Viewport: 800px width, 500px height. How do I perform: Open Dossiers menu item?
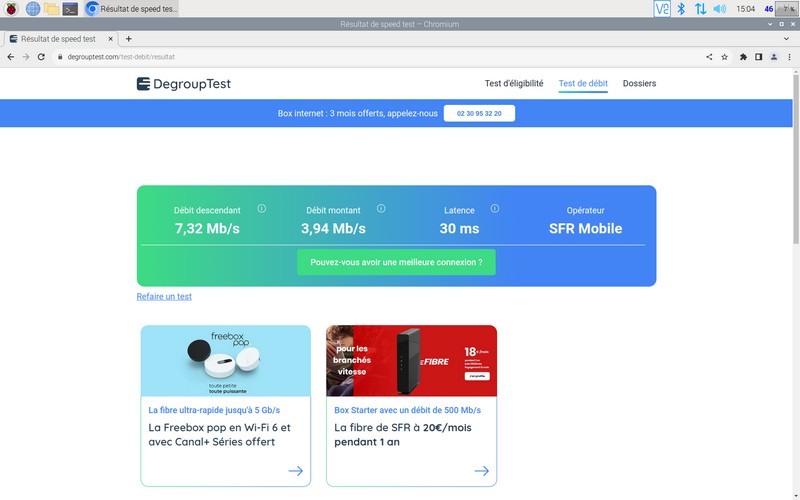(x=639, y=83)
